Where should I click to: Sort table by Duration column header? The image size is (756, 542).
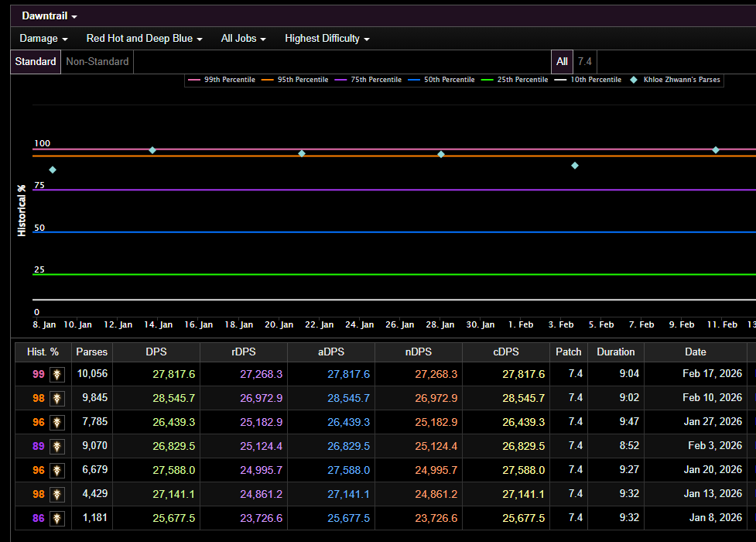[x=615, y=352]
